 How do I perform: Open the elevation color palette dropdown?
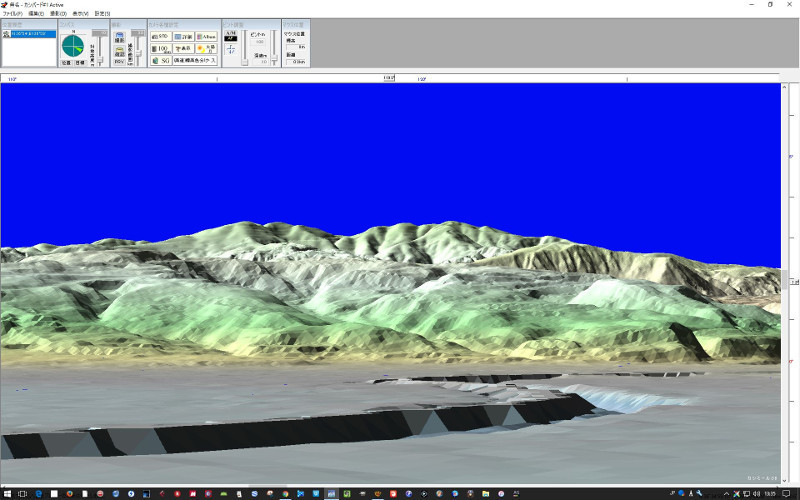(x=195, y=60)
